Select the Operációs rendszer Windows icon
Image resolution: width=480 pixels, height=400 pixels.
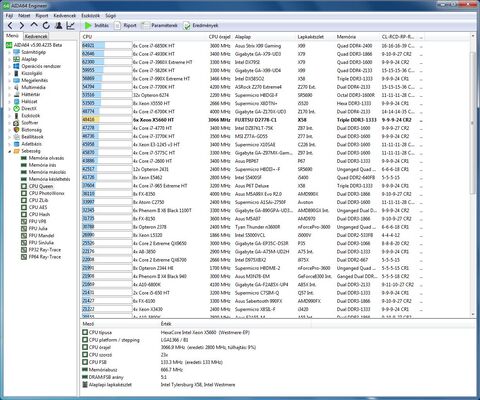click(16, 66)
